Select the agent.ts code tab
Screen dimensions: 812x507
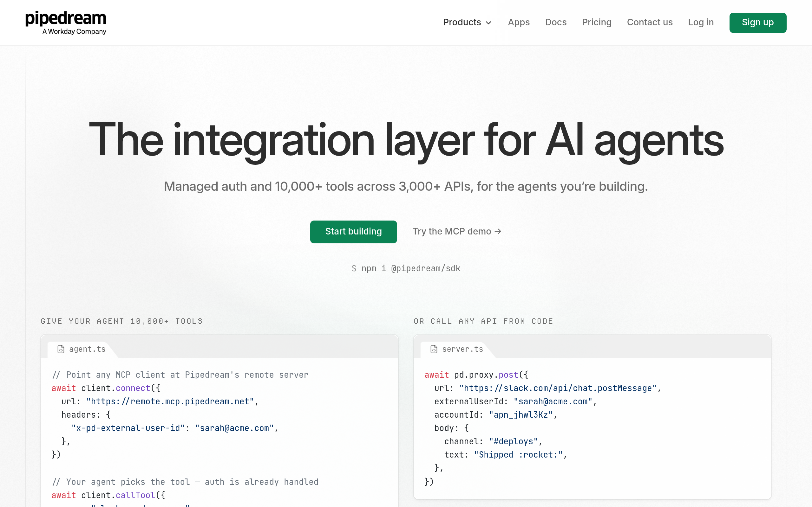coord(82,349)
